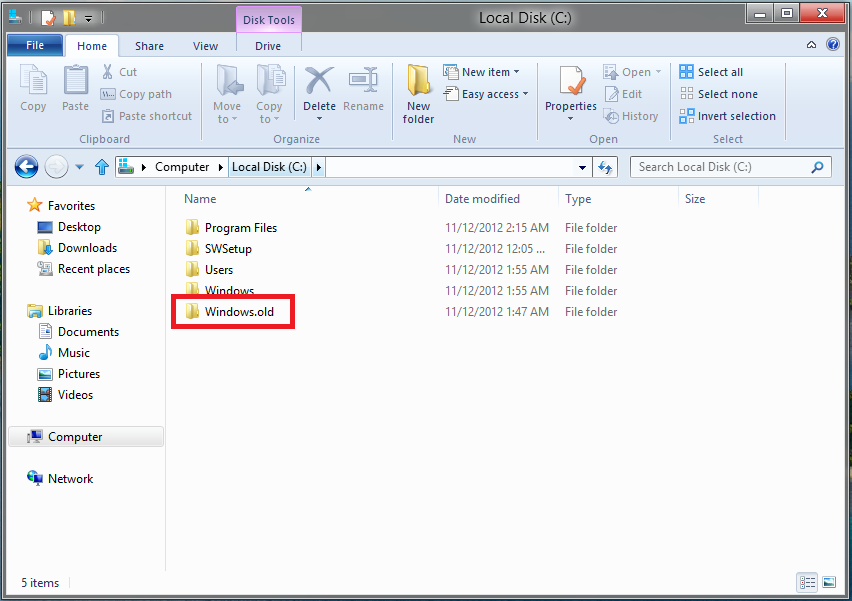Refresh the folder view
The image size is (852, 601).
click(x=605, y=167)
